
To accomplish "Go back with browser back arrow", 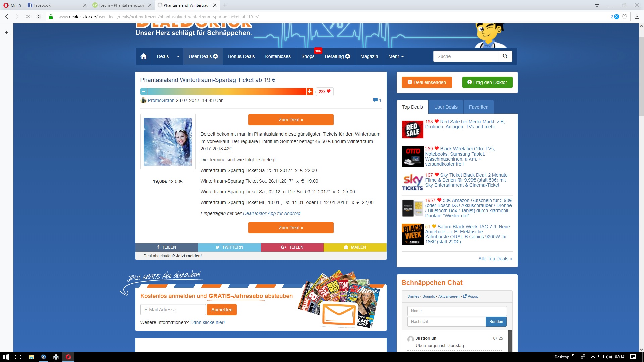I will point(7,17).
